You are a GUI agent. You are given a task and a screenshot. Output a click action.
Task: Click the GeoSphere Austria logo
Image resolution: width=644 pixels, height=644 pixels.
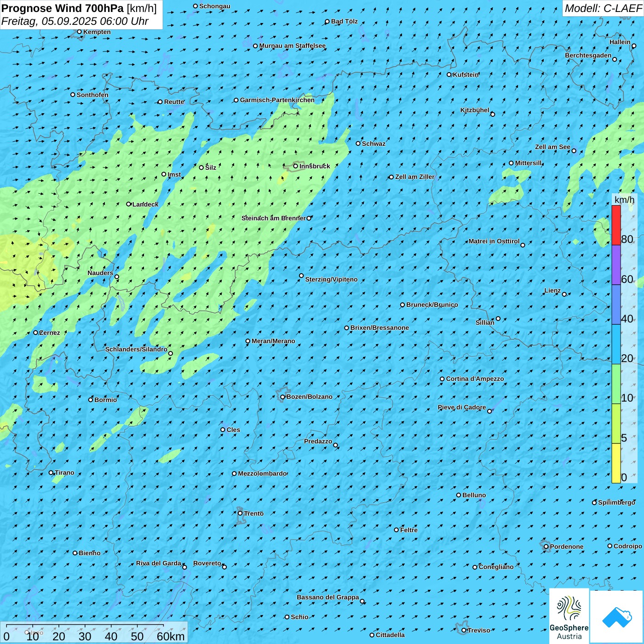[x=569, y=616]
